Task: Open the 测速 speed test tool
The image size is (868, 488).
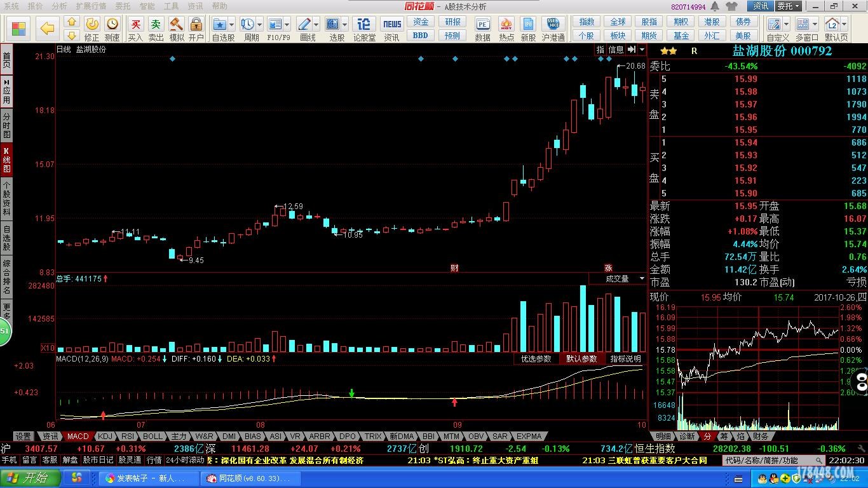Action: [112, 29]
